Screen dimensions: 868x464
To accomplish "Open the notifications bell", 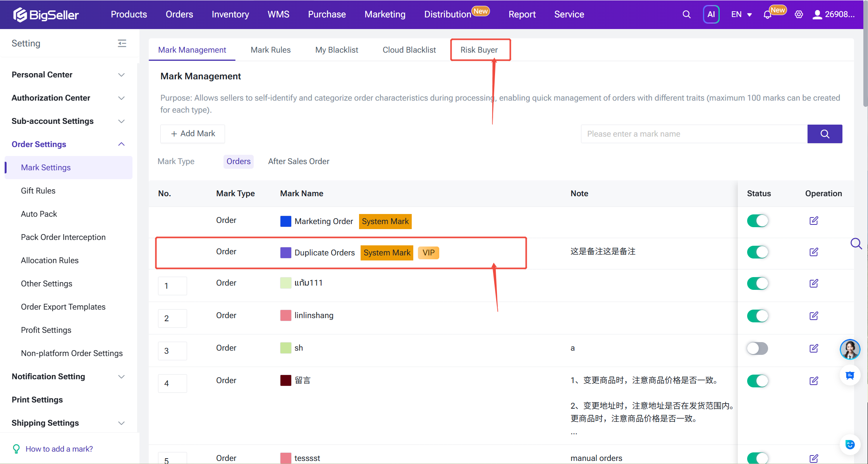I will 767,15.
